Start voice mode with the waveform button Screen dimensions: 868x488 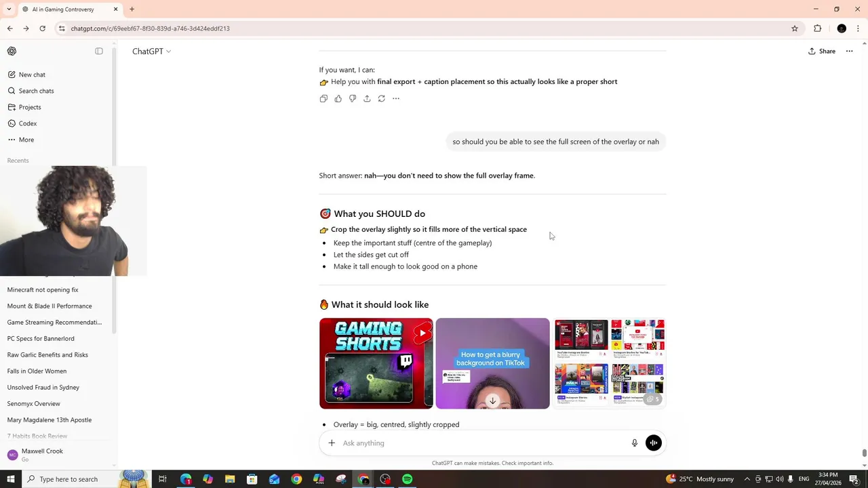(654, 443)
